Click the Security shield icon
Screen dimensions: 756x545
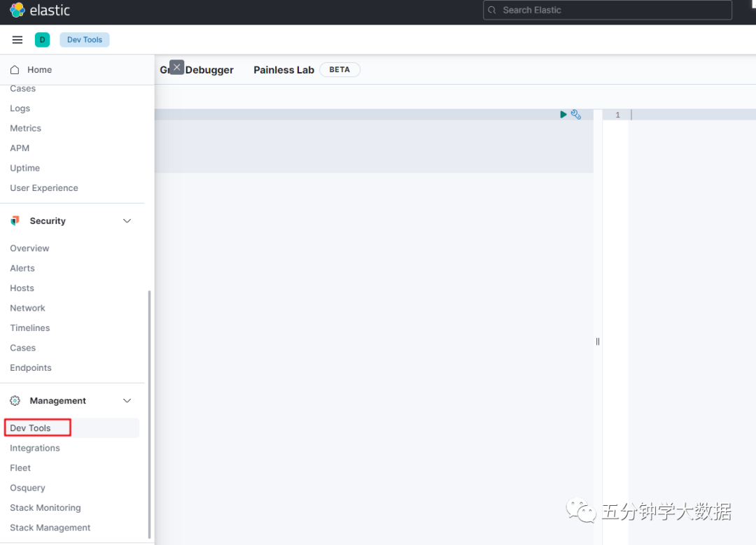click(15, 221)
